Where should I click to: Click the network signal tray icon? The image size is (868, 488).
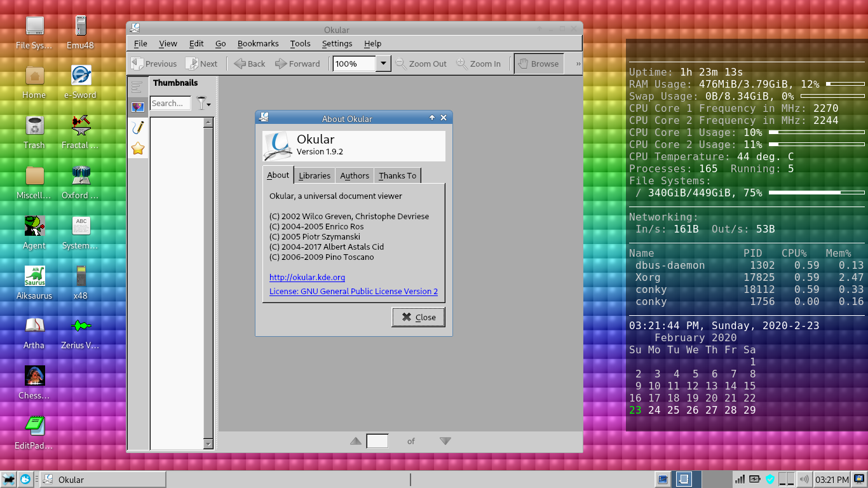coord(740,480)
